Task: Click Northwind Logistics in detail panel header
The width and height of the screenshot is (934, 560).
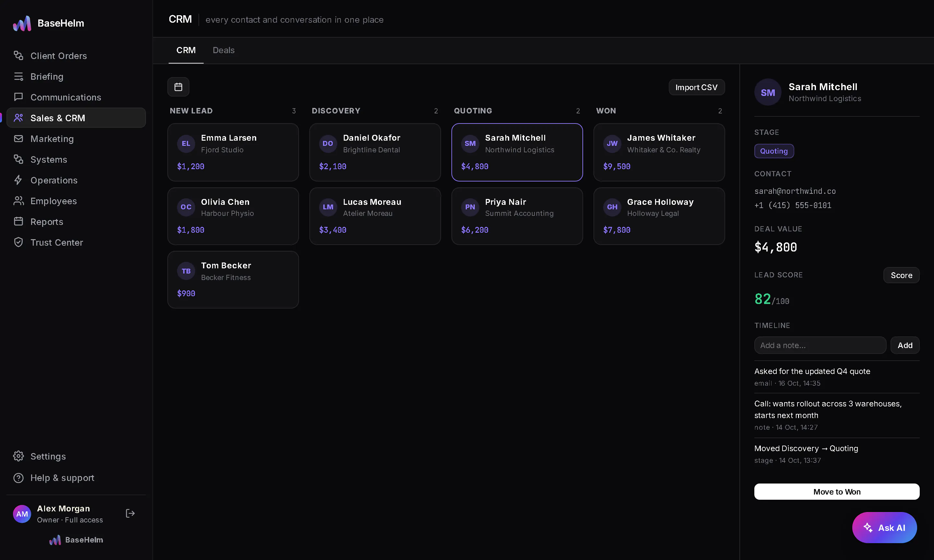Action: 825,99
